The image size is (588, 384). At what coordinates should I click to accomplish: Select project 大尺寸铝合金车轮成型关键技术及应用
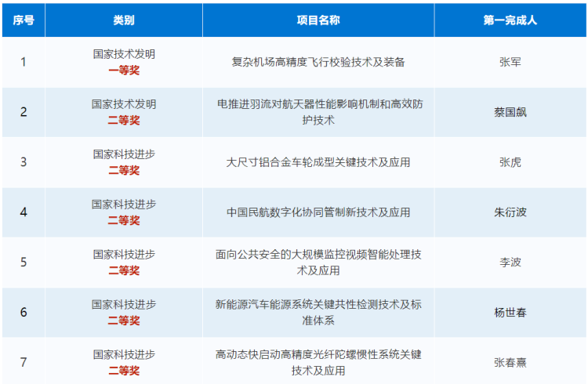click(318, 162)
